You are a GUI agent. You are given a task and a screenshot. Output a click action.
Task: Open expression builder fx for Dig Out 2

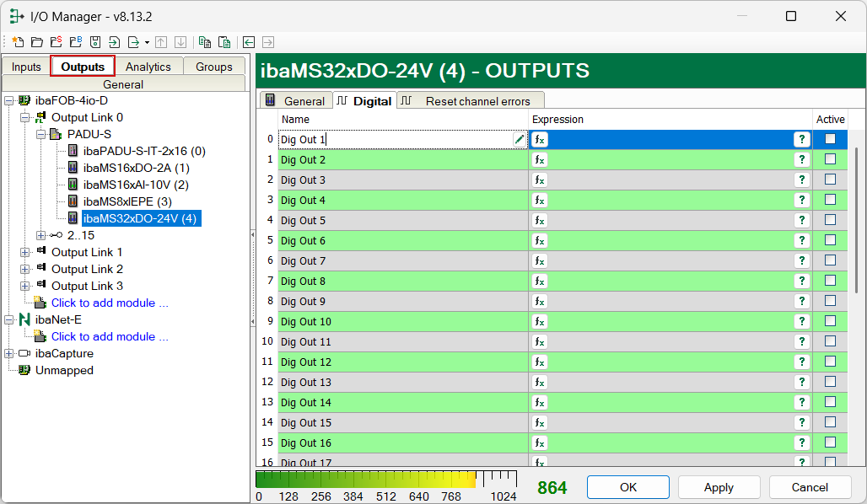pyautogui.click(x=539, y=160)
